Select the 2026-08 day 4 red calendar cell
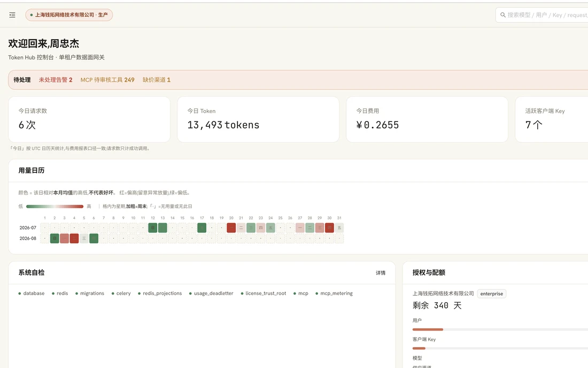The image size is (588, 368). [x=74, y=238]
